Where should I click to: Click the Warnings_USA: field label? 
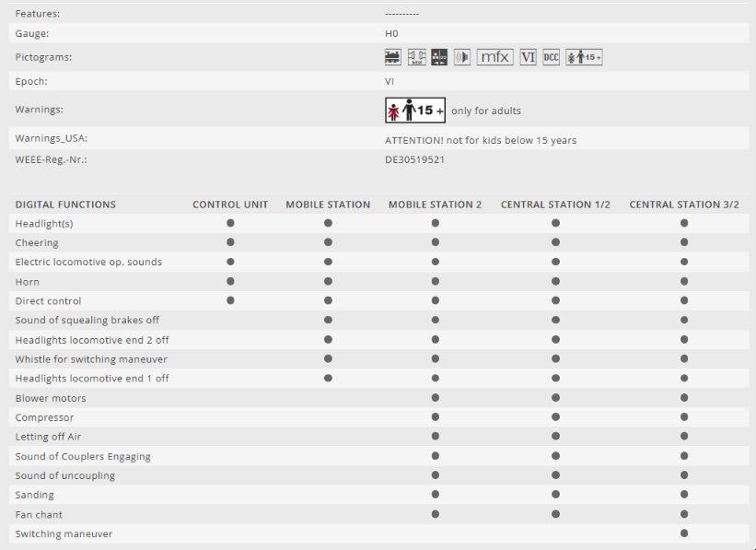coord(52,138)
